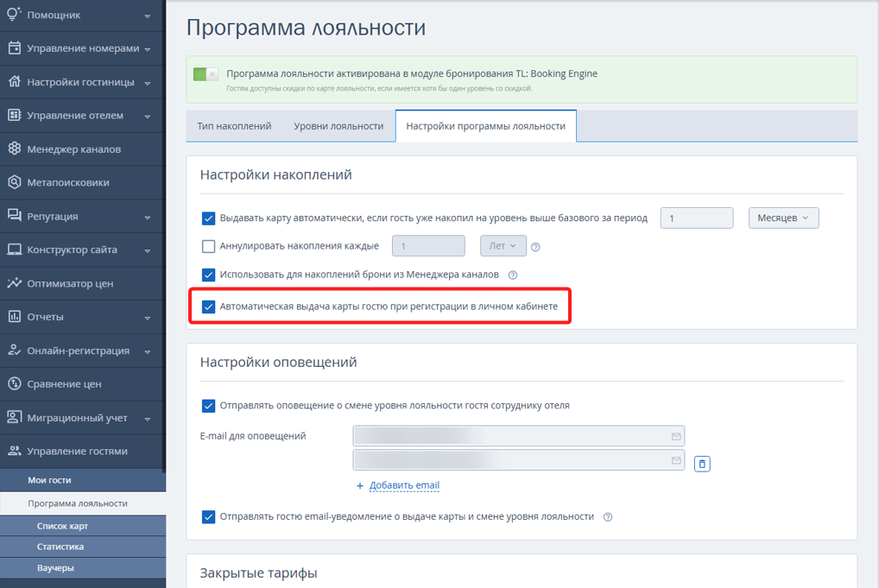The image size is (879, 588).
Task: Click the Управление номерами calendar icon
Action: point(14,48)
